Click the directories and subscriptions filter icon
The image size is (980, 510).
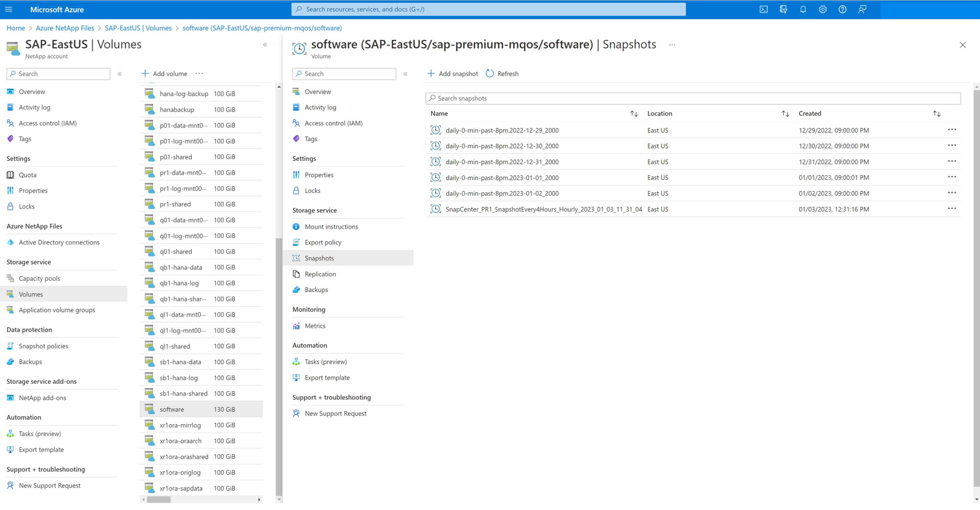click(783, 9)
